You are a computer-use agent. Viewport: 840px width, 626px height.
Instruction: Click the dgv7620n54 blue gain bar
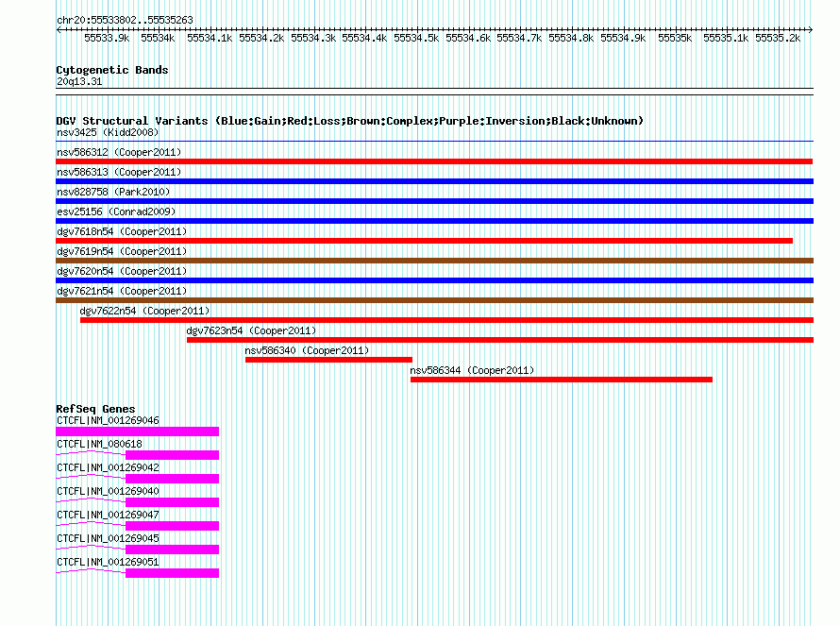pos(434,280)
